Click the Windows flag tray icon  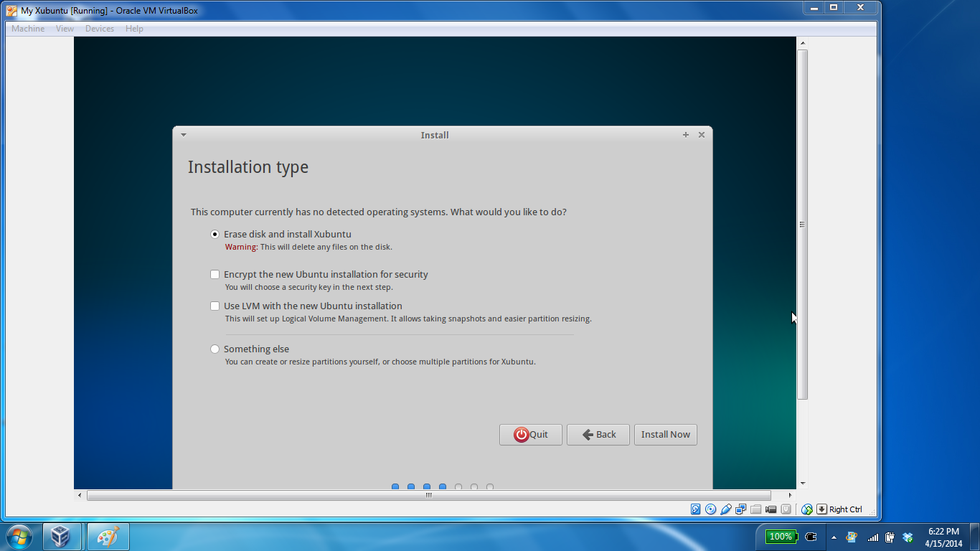[852, 537]
